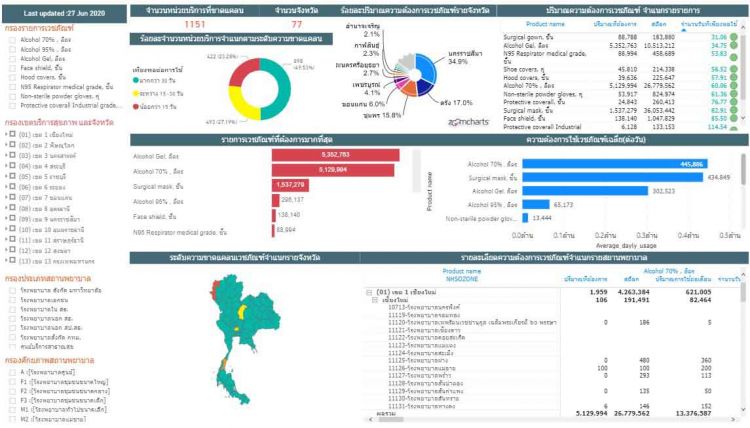750x428 pixels.
Task: Sort top-right table by Product name header
Action: (x=547, y=25)
